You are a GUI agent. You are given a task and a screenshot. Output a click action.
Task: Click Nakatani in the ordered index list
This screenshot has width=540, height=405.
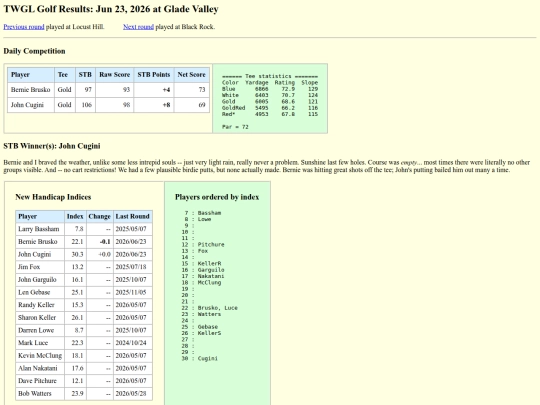click(x=211, y=276)
